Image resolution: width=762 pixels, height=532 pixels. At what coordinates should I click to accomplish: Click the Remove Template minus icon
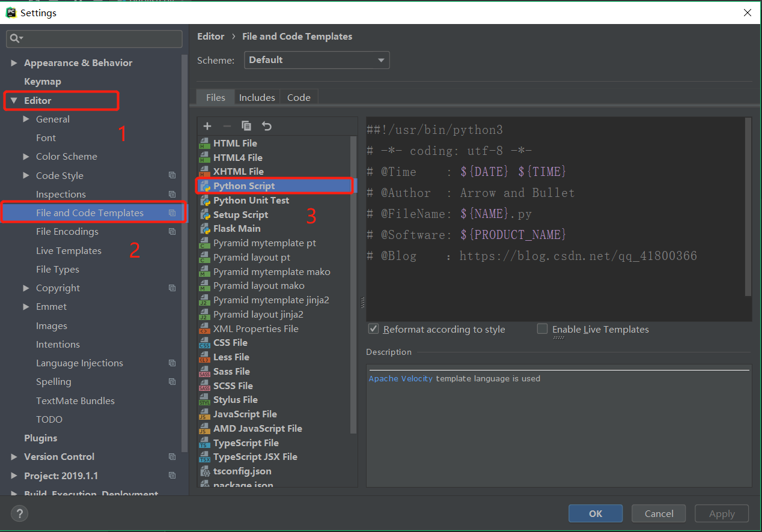click(227, 126)
